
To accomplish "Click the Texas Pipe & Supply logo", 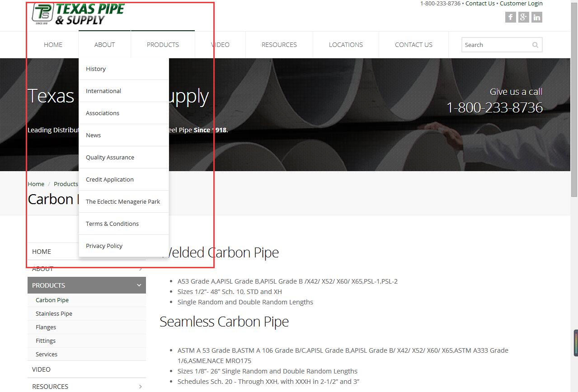I will pos(78,14).
